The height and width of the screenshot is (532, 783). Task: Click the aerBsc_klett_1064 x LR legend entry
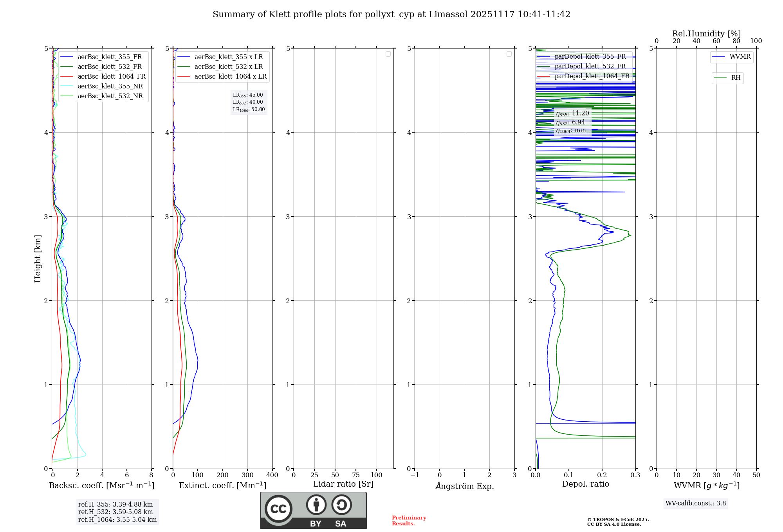pyautogui.click(x=230, y=77)
